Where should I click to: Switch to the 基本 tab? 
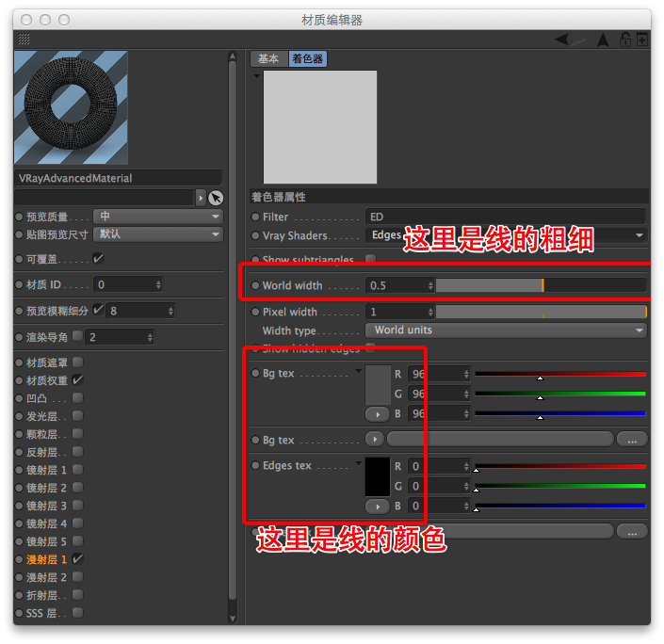(x=268, y=59)
